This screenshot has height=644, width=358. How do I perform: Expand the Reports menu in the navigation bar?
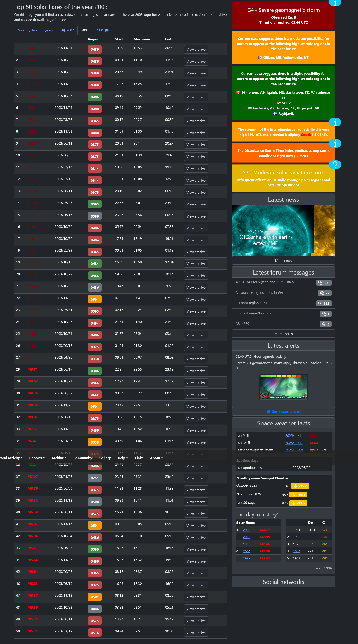click(x=37, y=458)
